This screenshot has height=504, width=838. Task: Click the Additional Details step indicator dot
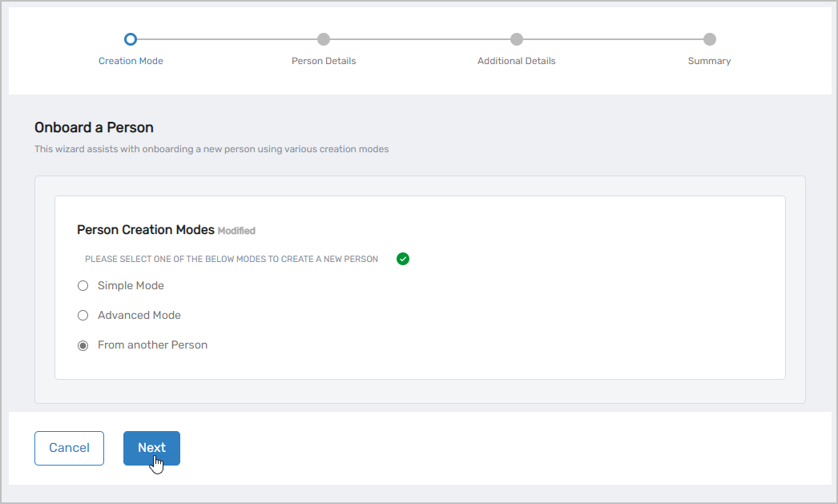pos(517,38)
